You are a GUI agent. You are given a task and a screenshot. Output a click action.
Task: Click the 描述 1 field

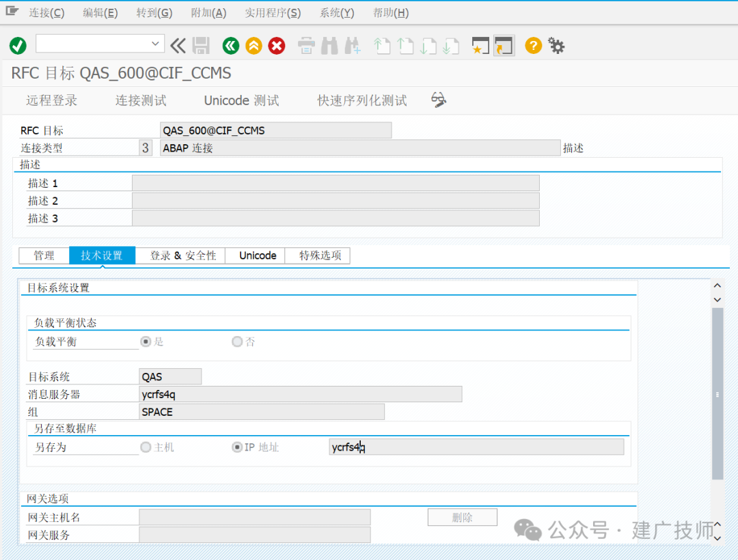click(x=336, y=183)
